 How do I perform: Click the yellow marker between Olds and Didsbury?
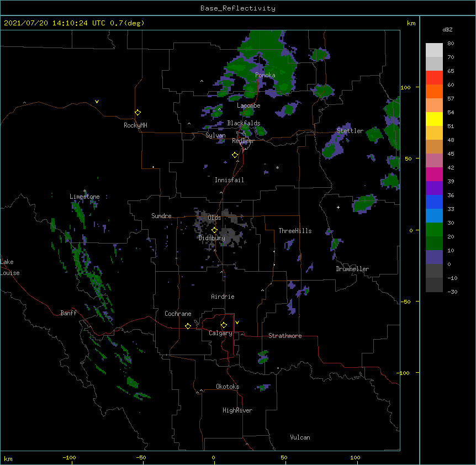(x=214, y=230)
